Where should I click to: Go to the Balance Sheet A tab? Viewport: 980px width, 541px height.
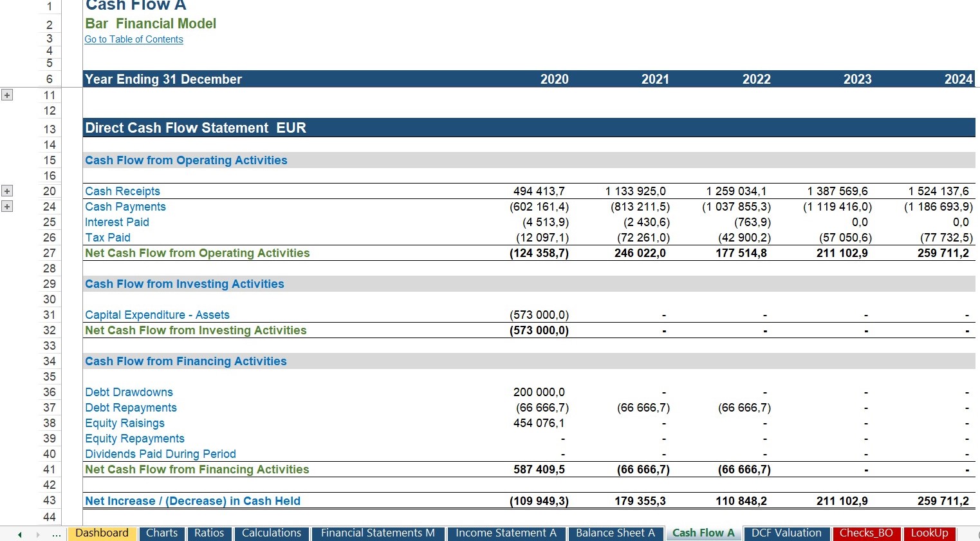615,533
